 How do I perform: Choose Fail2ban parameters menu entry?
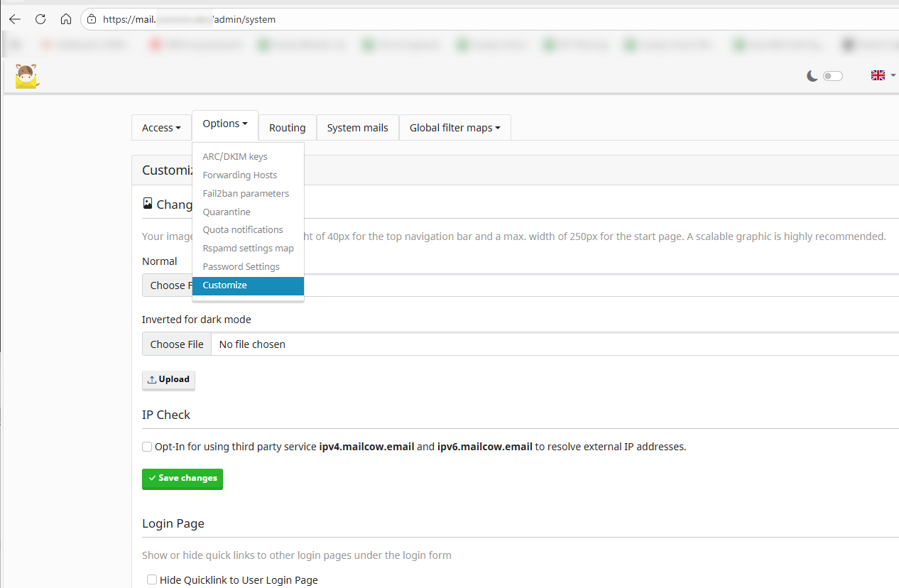click(246, 193)
